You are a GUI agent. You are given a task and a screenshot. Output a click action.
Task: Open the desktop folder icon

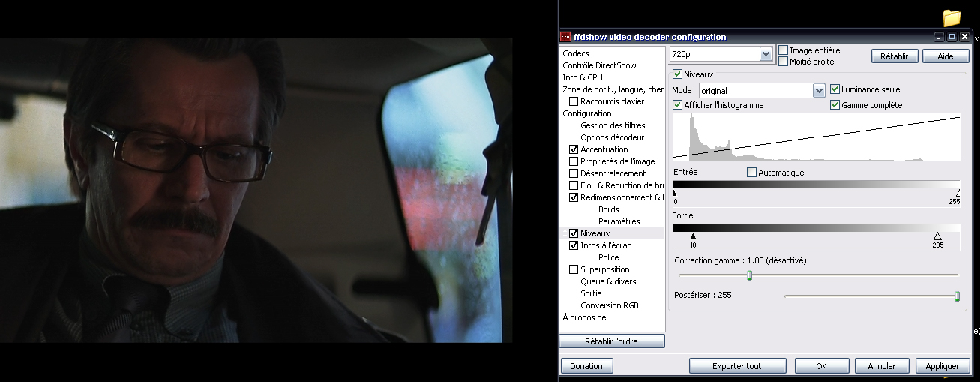click(x=952, y=17)
